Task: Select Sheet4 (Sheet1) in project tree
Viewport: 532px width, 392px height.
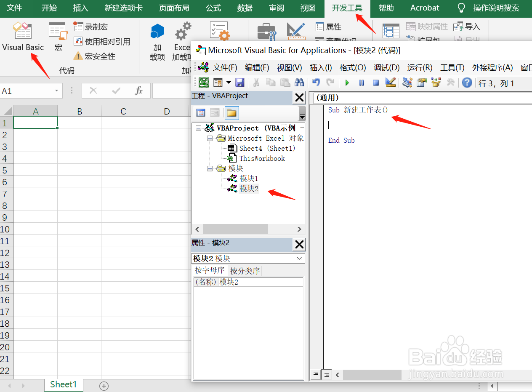Action: 267,148
